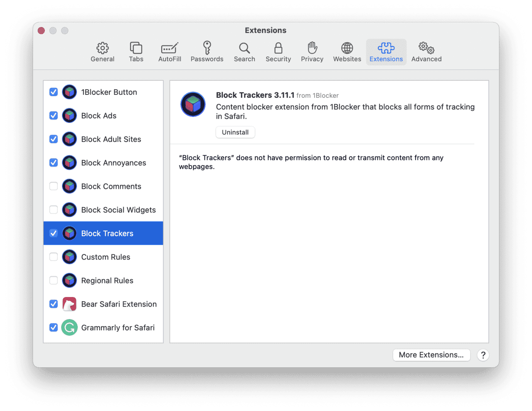Viewport: 532px width, 411px height.
Task: Open the General preferences pane
Action: click(x=102, y=51)
